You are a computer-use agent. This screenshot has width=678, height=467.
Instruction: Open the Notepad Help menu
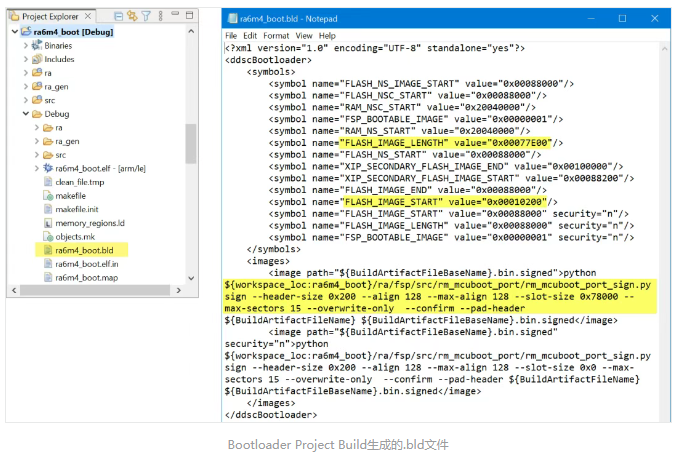[x=327, y=36]
